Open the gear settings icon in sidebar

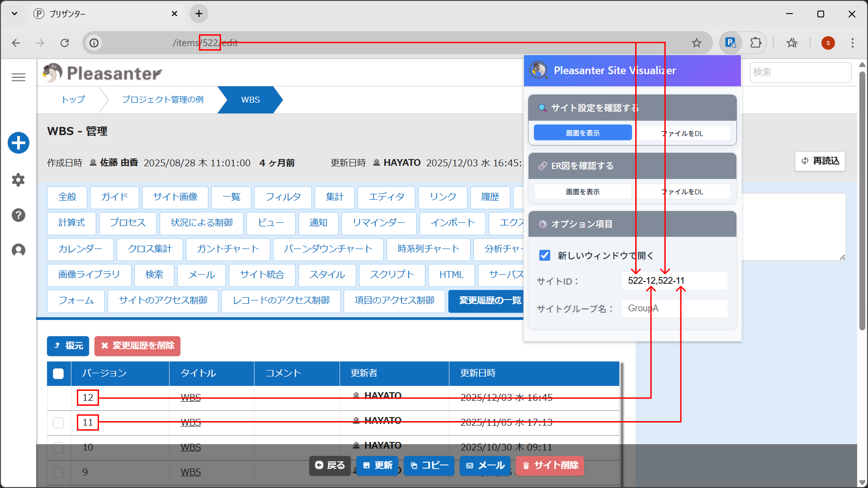(x=18, y=180)
